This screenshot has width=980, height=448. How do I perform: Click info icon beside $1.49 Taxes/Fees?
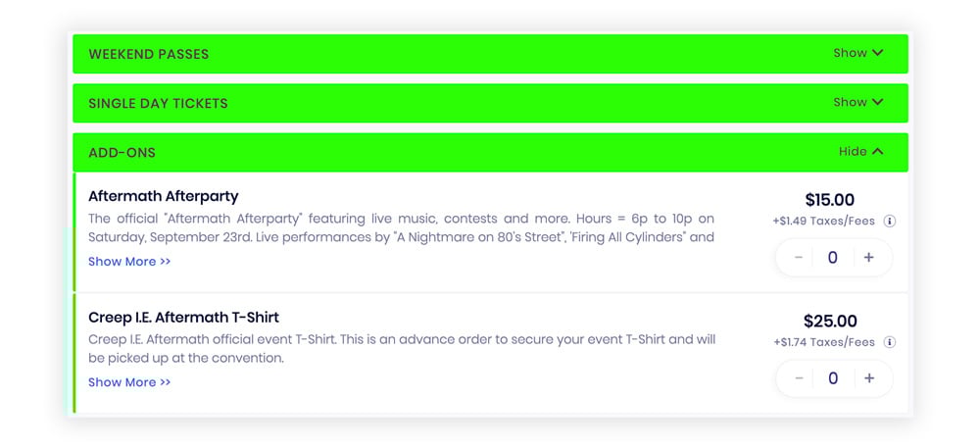click(x=890, y=222)
